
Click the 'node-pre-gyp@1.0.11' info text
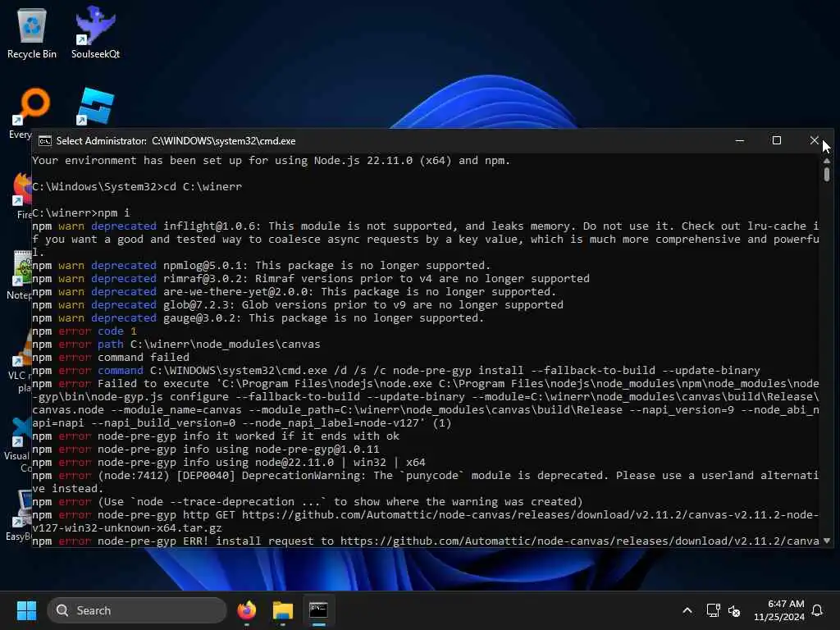click(317, 449)
